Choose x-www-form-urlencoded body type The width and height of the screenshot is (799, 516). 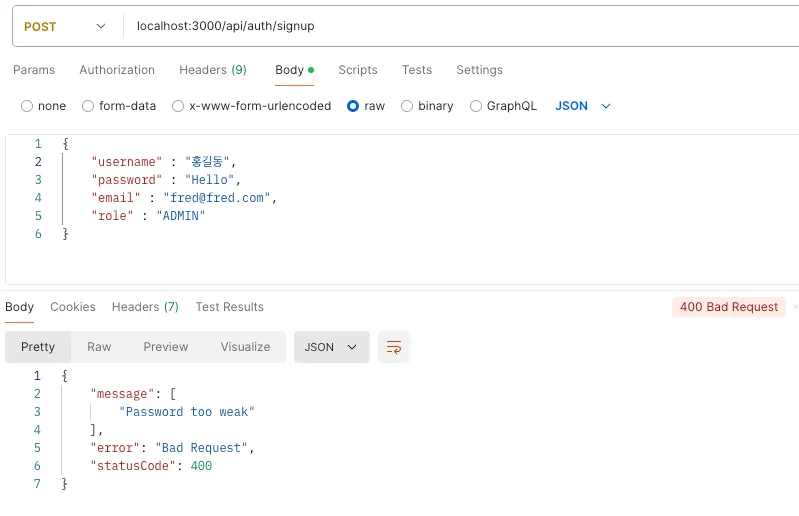pyautogui.click(x=178, y=106)
